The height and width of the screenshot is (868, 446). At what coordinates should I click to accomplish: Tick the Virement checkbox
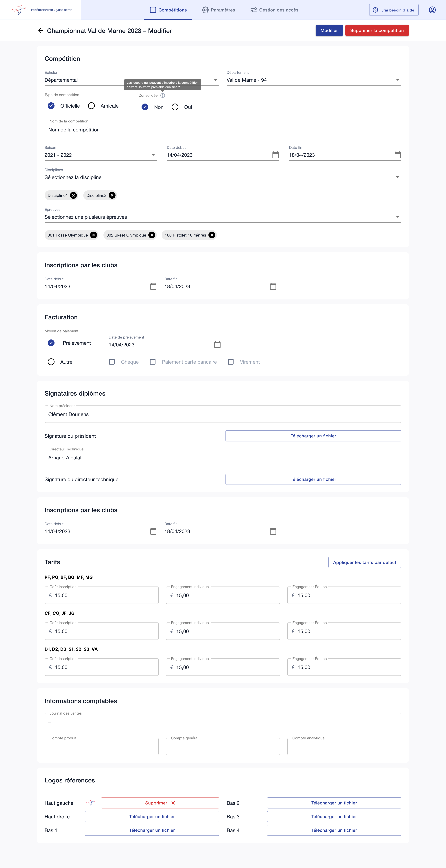[x=231, y=362]
